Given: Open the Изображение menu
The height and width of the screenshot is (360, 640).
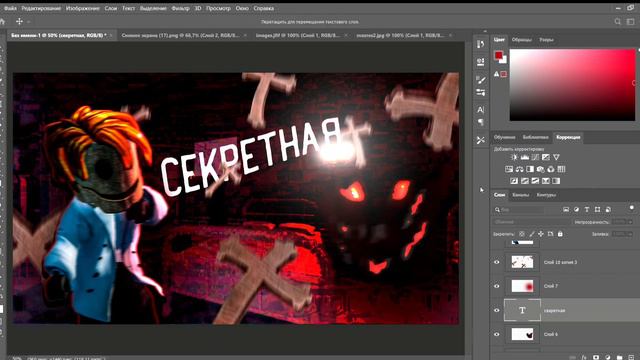Looking at the screenshot, I should pos(82,8).
